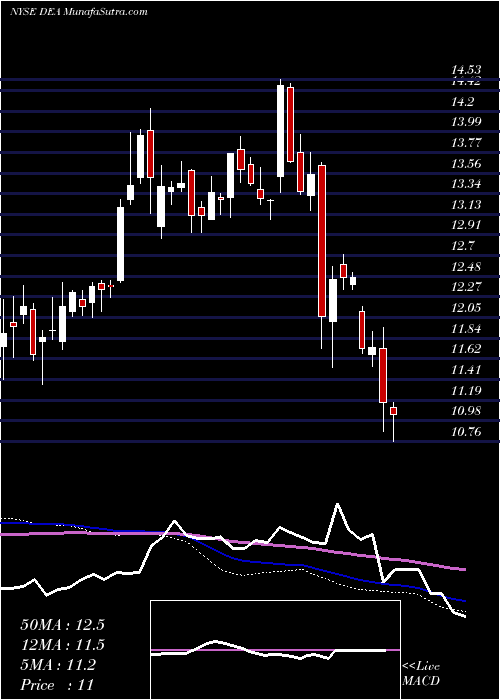The width and height of the screenshot is (500, 700).
Task: Click the NYSE DEA chart title text
Action: point(79,12)
